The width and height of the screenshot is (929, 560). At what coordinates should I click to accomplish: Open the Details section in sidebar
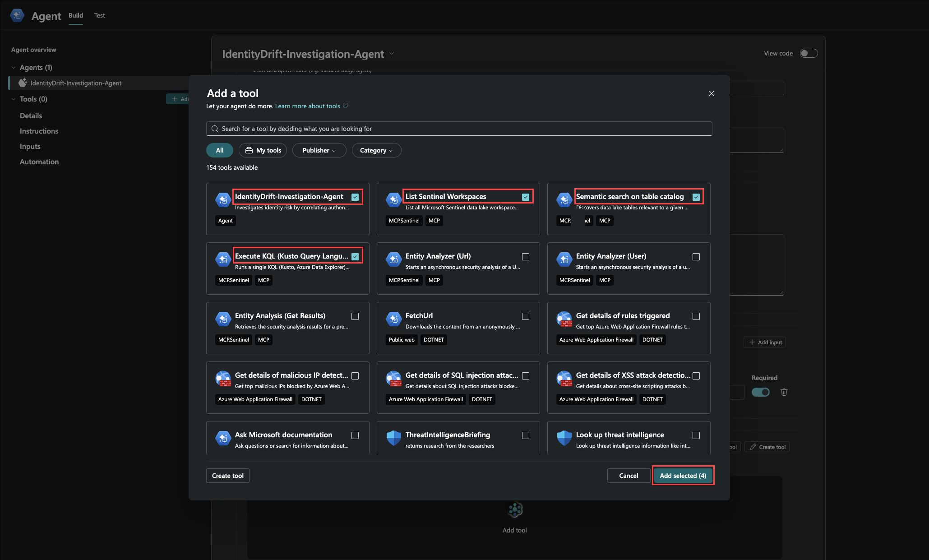pyautogui.click(x=31, y=116)
